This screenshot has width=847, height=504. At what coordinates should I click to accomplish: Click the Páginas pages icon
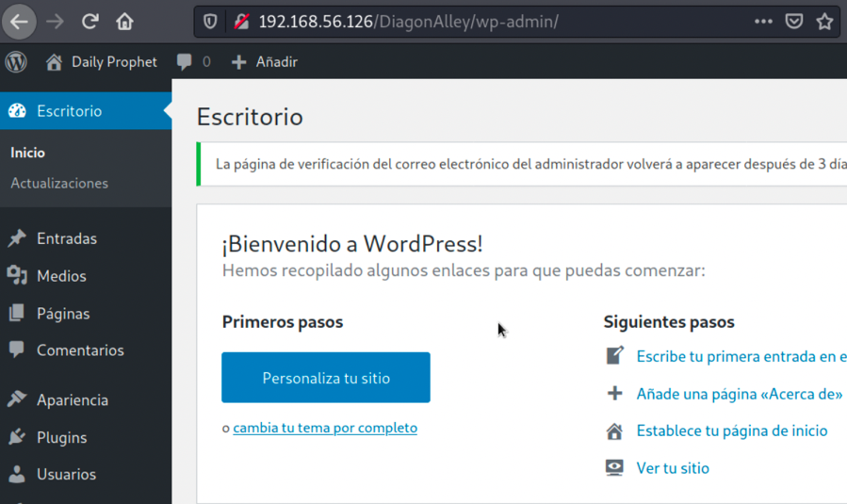pos(17,313)
